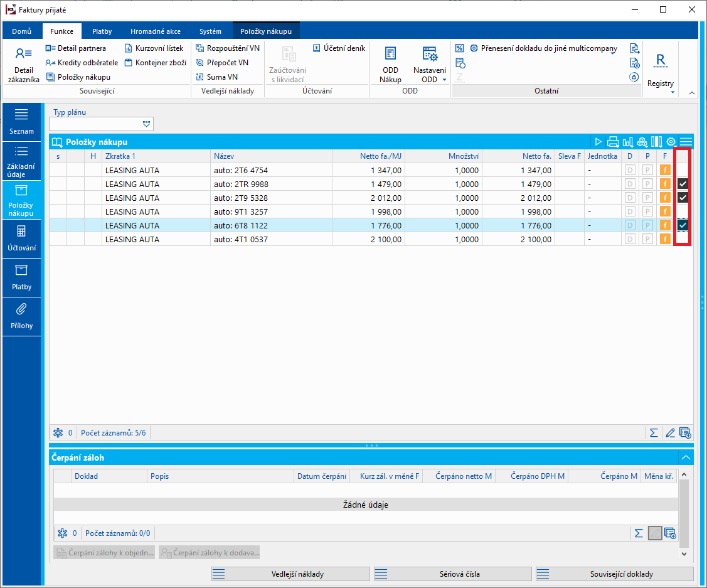Open Účtování in the sidebar
The image size is (707, 588).
tap(21, 239)
